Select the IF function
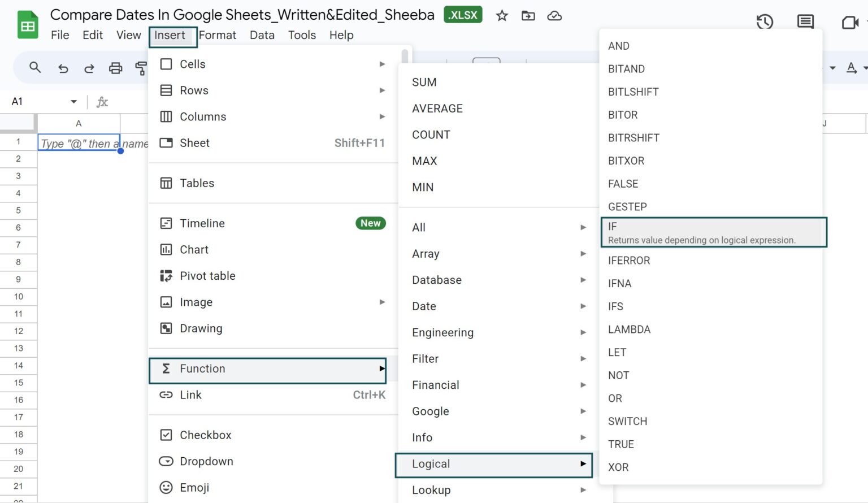Image resolution: width=868 pixels, height=503 pixels. [714, 232]
